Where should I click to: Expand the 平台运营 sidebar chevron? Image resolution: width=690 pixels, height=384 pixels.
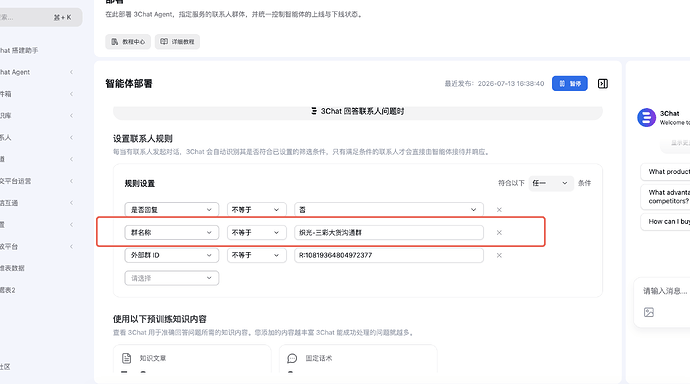point(71,181)
